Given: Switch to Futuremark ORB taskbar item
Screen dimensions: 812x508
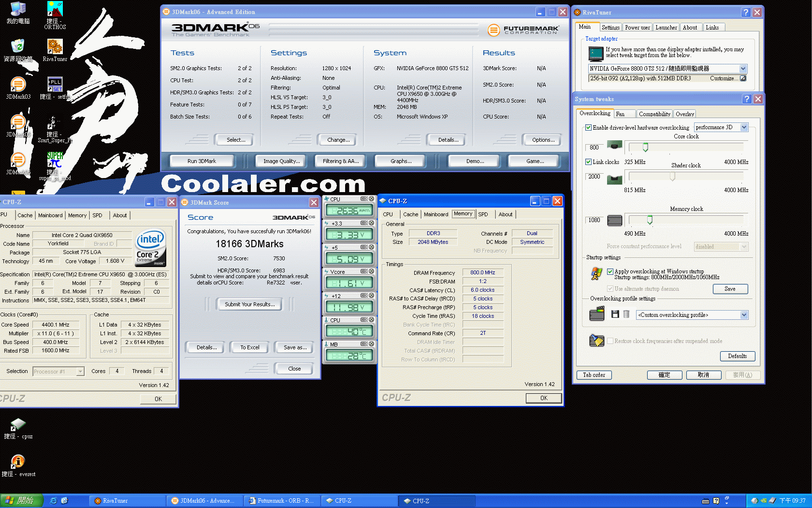Looking at the screenshot, I should coord(281,501).
